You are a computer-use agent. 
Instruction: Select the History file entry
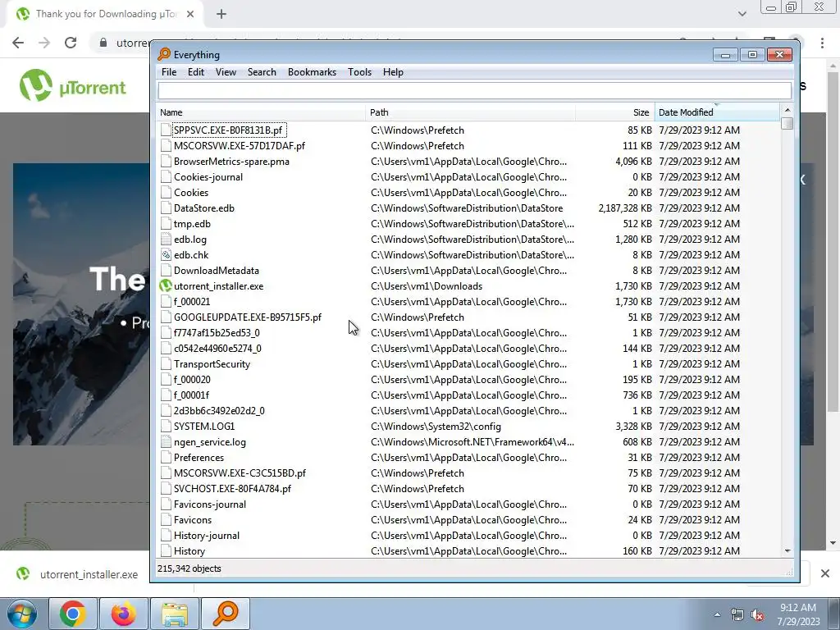pyautogui.click(x=189, y=551)
